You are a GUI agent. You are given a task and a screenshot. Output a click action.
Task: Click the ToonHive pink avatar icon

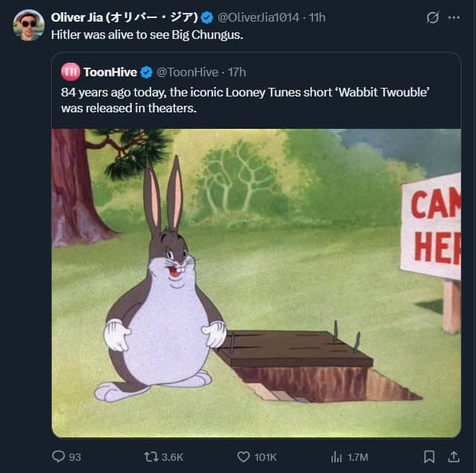click(70, 72)
